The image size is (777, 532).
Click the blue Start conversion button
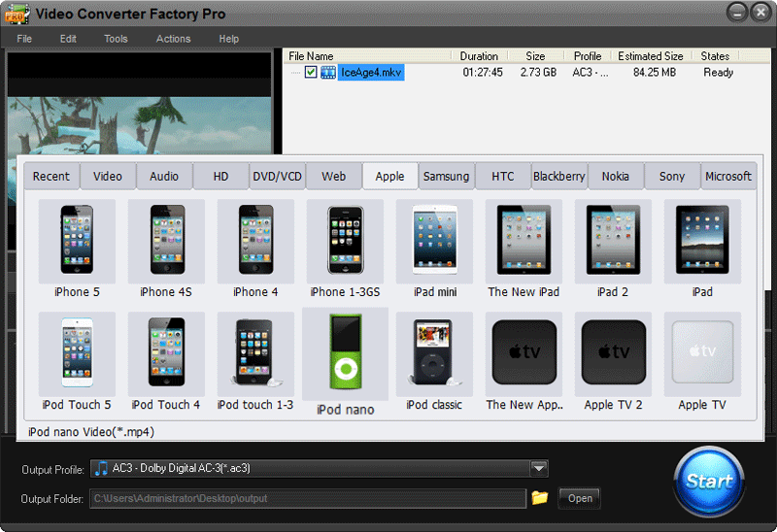tap(709, 482)
